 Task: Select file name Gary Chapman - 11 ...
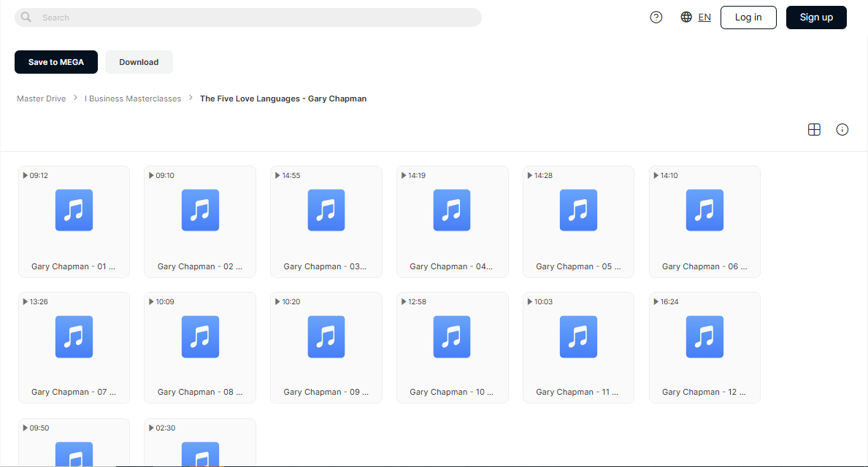(x=577, y=392)
